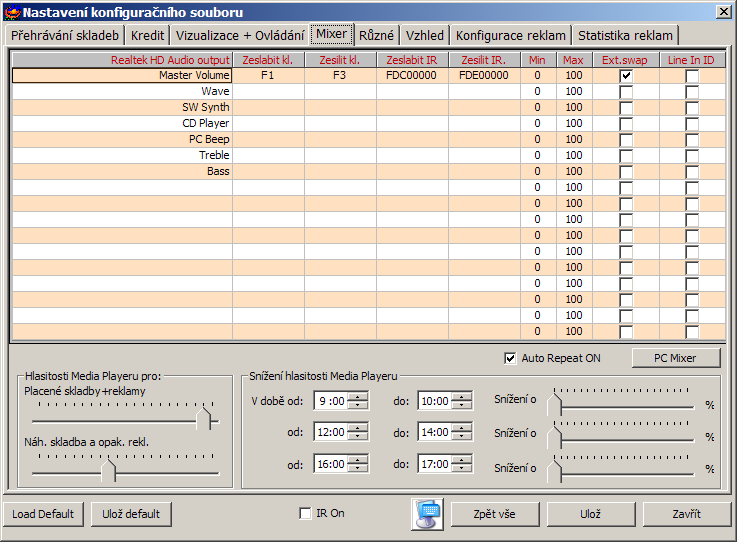Open Vizualizace + Ovládání tab
Screen dimensions: 737x542
(x=240, y=35)
